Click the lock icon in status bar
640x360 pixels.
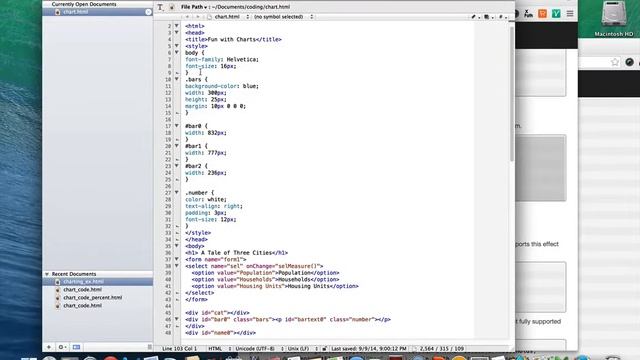click(324, 349)
